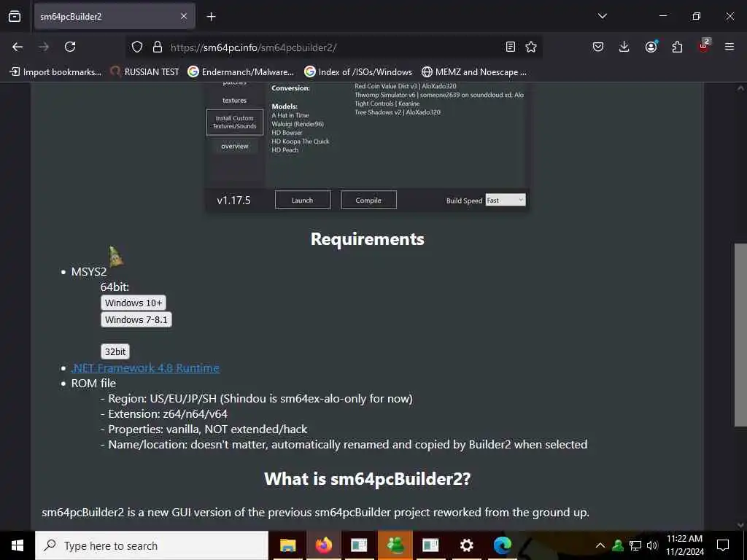Focus the address bar URL field
Viewport: 747px width, 560px height.
tap(333, 47)
